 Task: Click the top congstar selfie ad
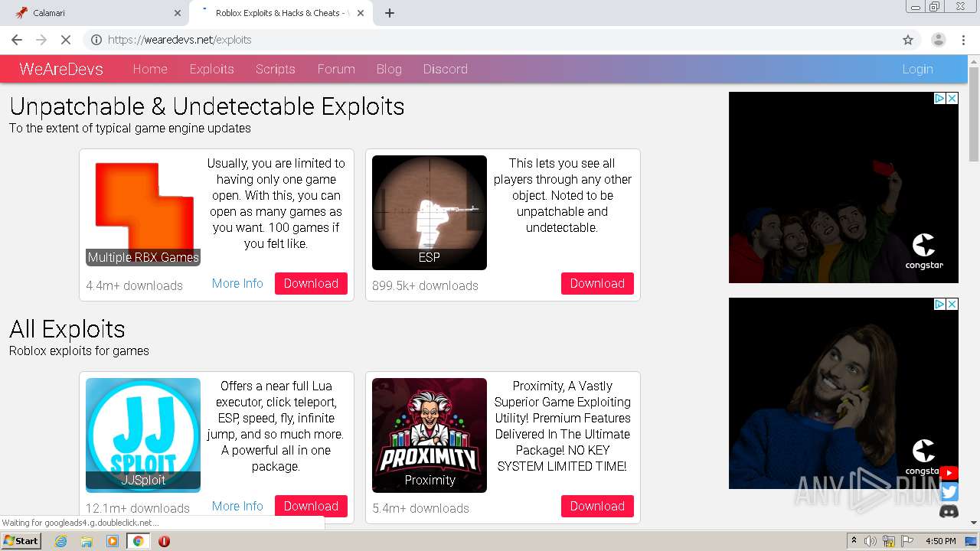[x=844, y=187]
